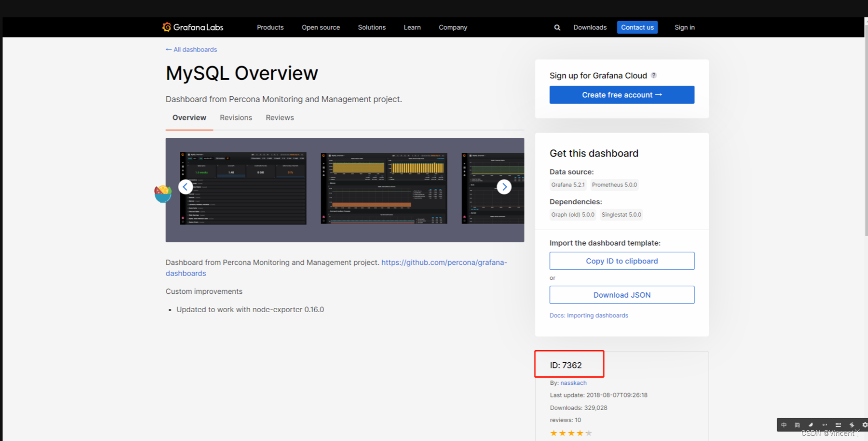Click the carousel right arrow
The height and width of the screenshot is (441, 868).
(504, 187)
